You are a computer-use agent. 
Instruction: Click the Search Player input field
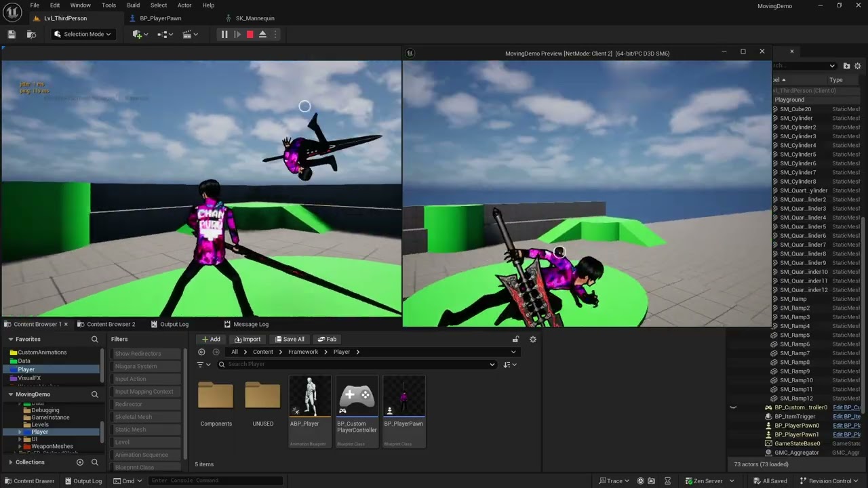click(357, 365)
